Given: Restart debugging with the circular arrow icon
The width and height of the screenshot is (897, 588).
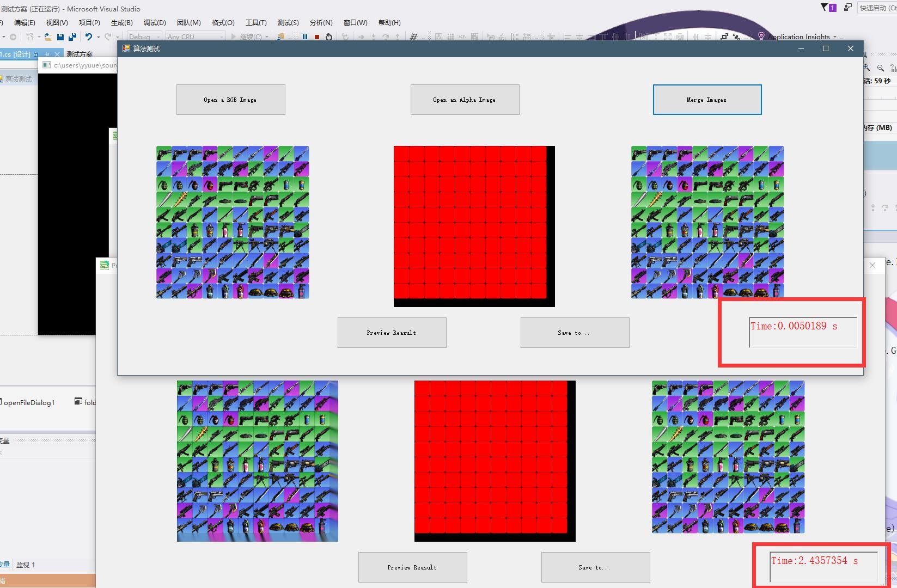Looking at the screenshot, I should pyautogui.click(x=329, y=36).
